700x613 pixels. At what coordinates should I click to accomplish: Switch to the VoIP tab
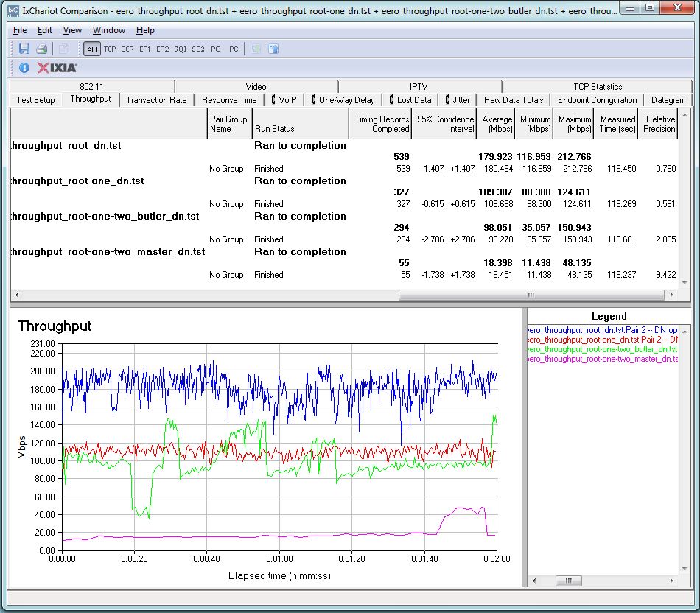(284, 100)
